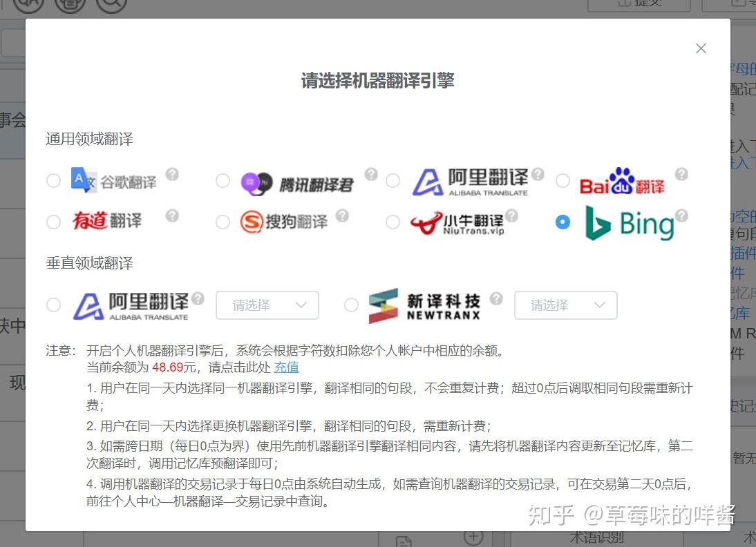Select the radio button for Baidu 翻译
This screenshot has width=756, height=547.
pos(563,180)
